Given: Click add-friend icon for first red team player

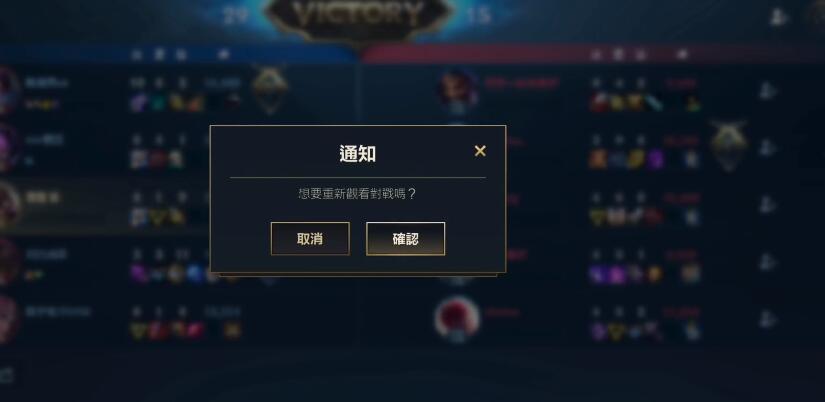Looking at the screenshot, I should [769, 91].
